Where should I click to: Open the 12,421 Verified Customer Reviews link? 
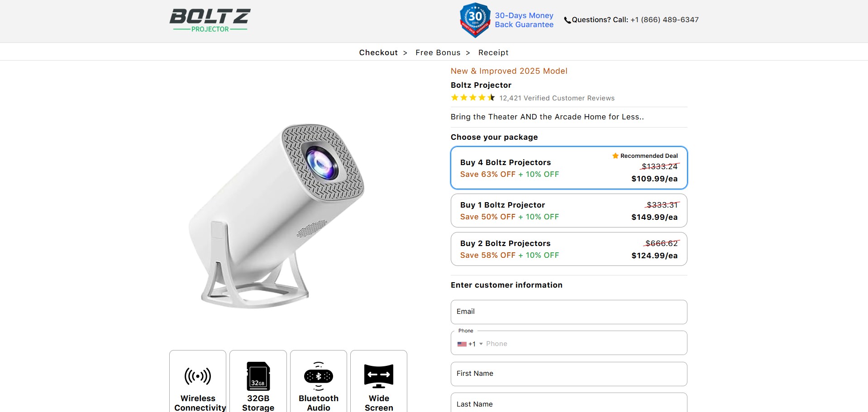pyautogui.click(x=557, y=98)
